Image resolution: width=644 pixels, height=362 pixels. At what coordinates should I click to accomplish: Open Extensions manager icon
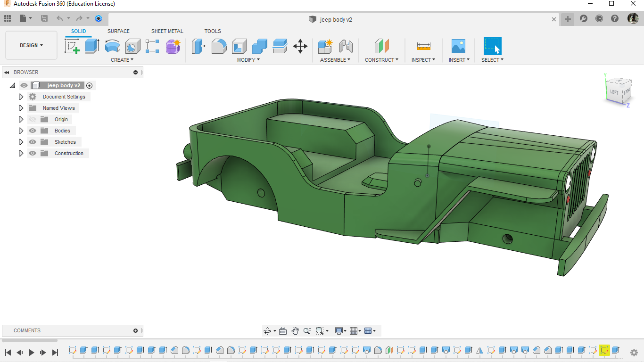(x=583, y=19)
